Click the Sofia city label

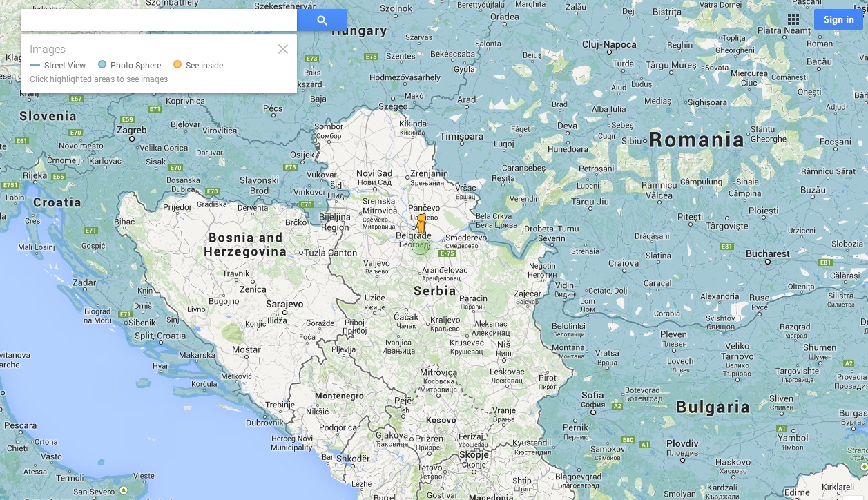(x=592, y=396)
